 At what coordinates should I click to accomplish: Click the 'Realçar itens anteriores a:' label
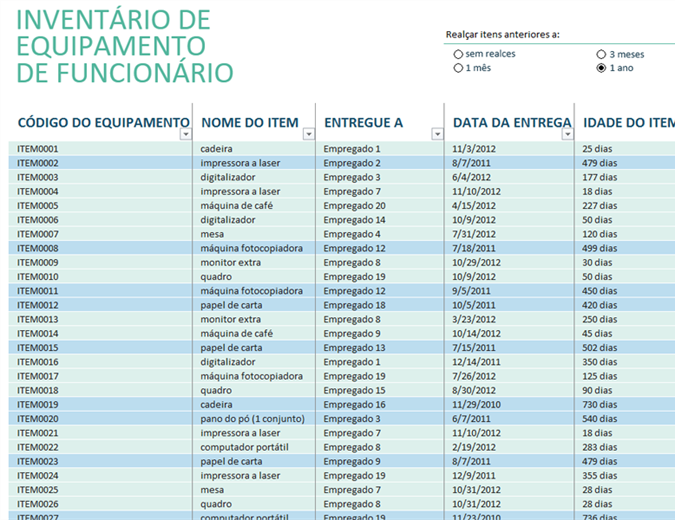coord(502,35)
